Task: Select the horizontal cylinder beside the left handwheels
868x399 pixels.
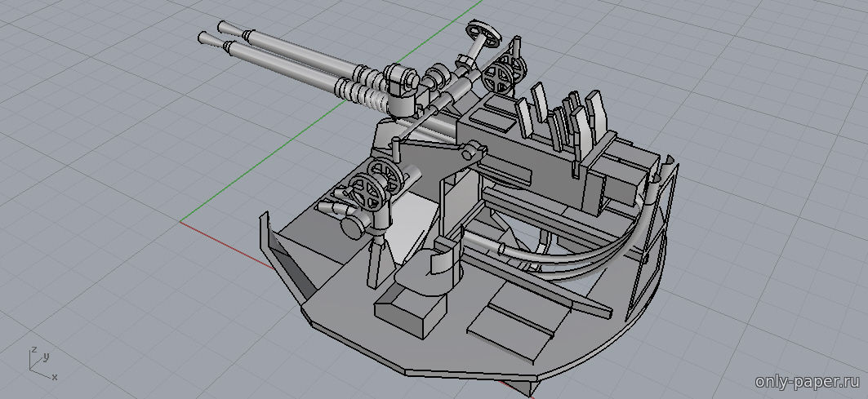Action: pos(355,224)
